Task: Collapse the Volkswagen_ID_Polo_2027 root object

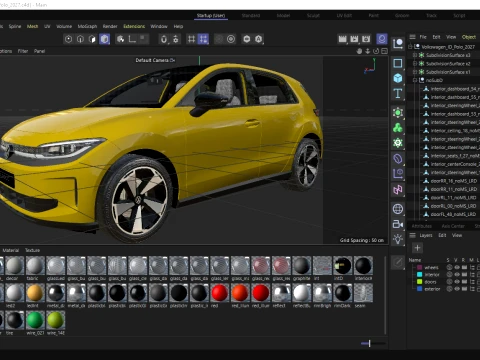Action: (x=410, y=47)
